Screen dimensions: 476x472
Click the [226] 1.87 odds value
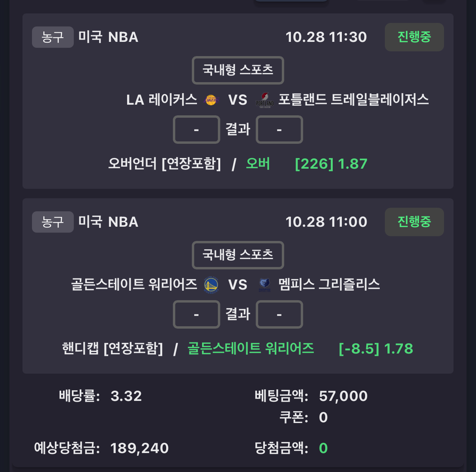point(331,164)
